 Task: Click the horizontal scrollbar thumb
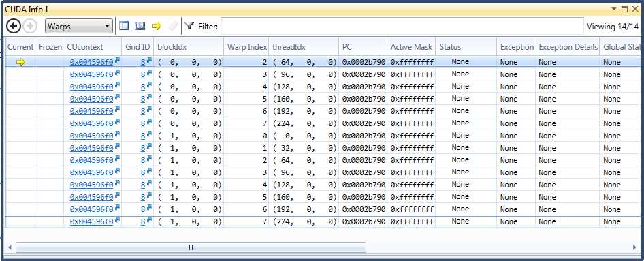point(191,247)
